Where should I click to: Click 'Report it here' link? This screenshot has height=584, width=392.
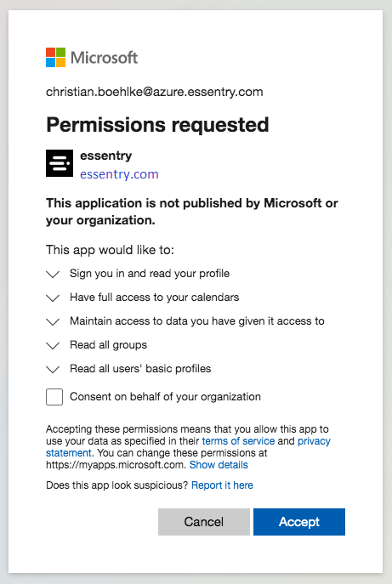(222, 485)
